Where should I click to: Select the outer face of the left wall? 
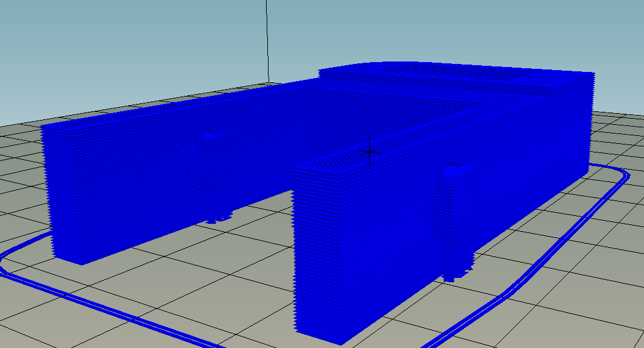(x=124, y=193)
